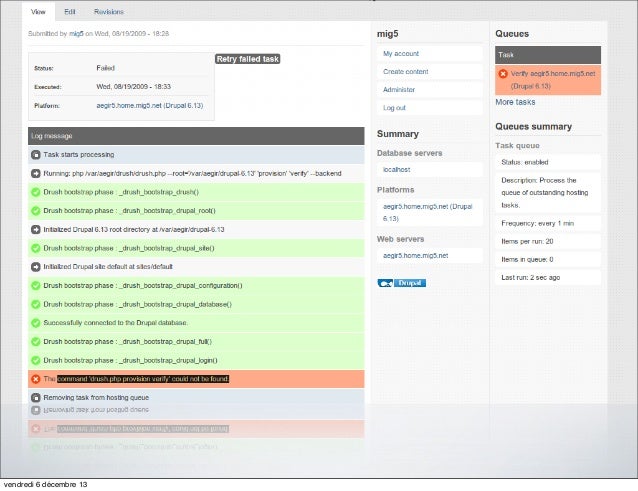
Task: Click the arrow icon beside Running: php command row
Action: point(36,173)
